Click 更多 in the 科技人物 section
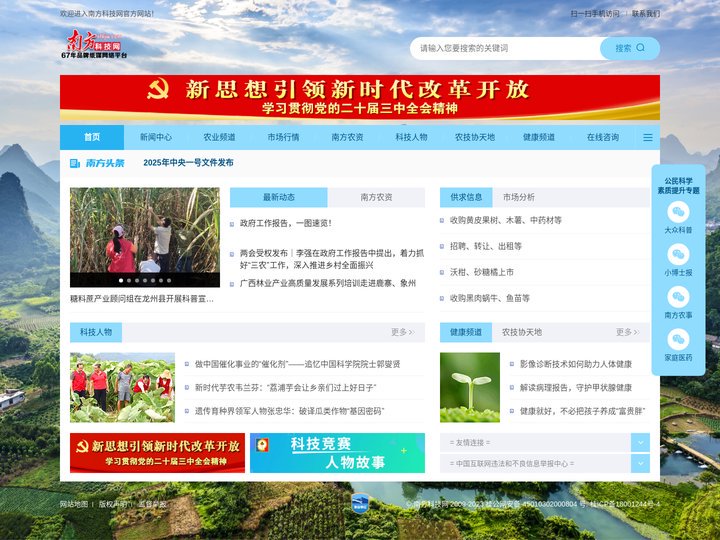The height and width of the screenshot is (540, 720). pos(402,332)
